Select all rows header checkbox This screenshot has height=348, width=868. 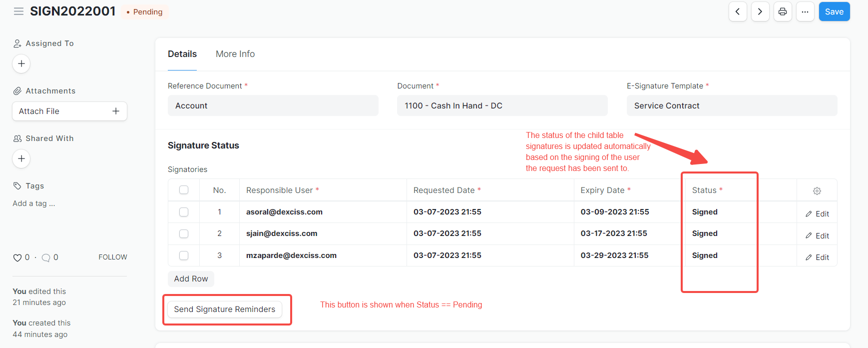pyautogui.click(x=184, y=190)
